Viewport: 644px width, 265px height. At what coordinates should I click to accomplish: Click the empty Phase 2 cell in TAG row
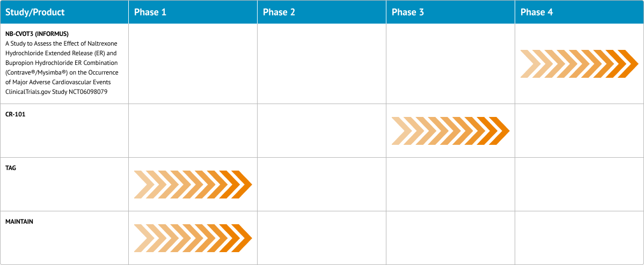(x=321, y=185)
